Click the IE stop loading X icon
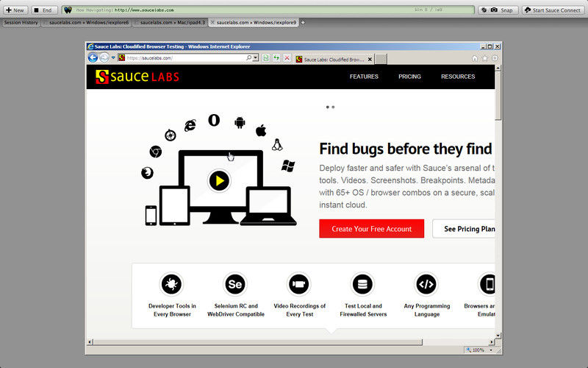The height and width of the screenshot is (368, 588). point(287,58)
